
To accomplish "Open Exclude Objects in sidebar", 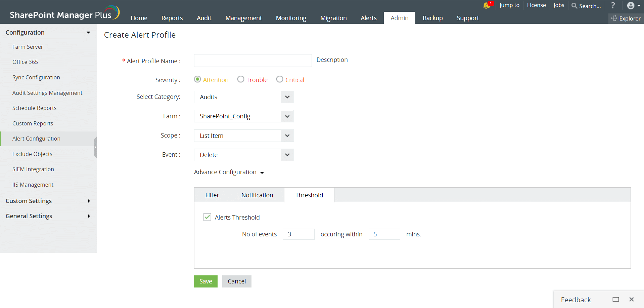I will click(x=32, y=154).
